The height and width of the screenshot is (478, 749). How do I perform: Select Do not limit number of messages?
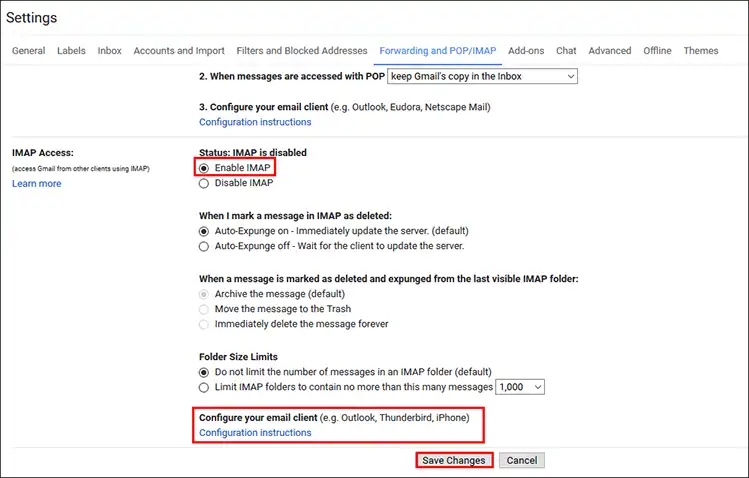[x=204, y=372]
